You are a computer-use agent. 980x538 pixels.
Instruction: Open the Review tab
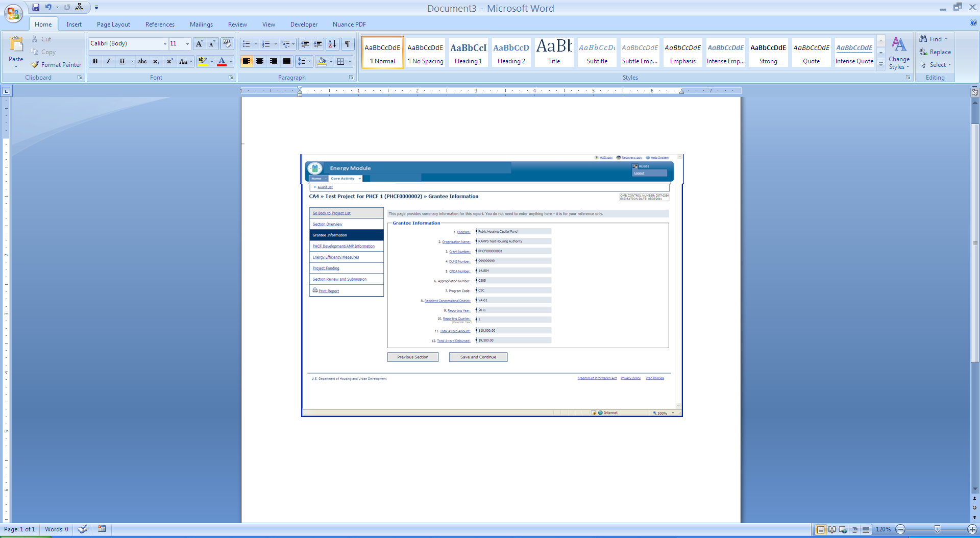(x=237, y=25)
